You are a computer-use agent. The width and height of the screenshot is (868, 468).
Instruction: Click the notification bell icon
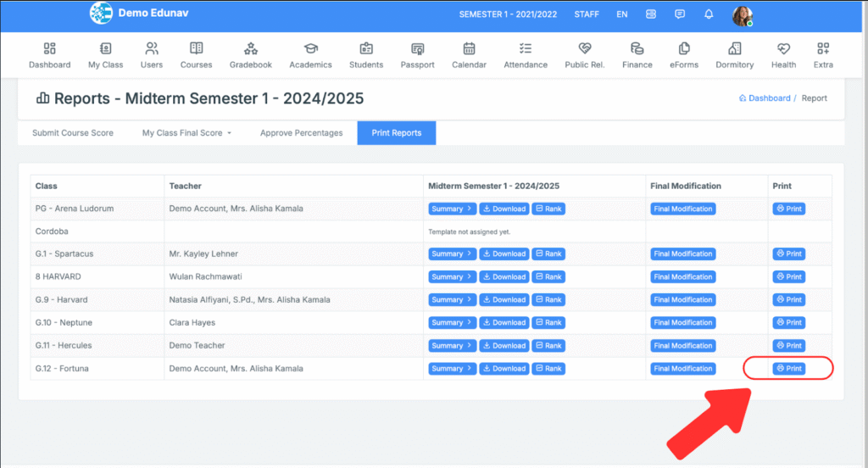point(709,14)
